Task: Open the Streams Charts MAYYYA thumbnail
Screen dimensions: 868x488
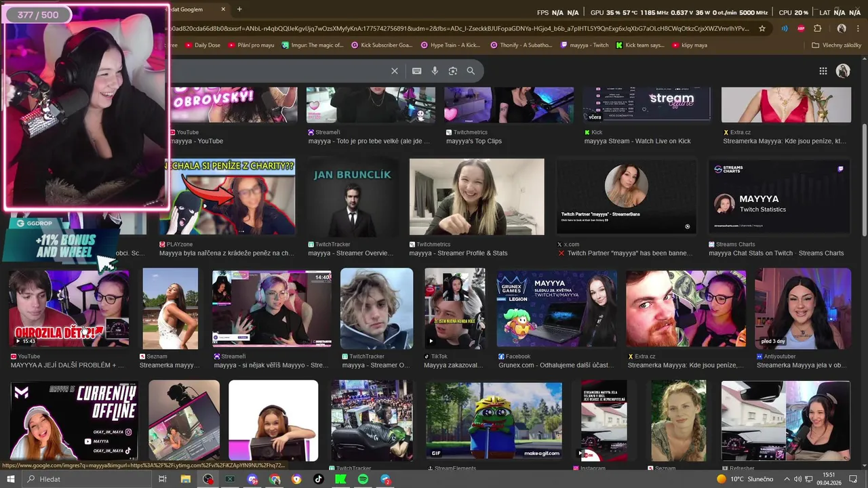Action: [x=778, y=197]
